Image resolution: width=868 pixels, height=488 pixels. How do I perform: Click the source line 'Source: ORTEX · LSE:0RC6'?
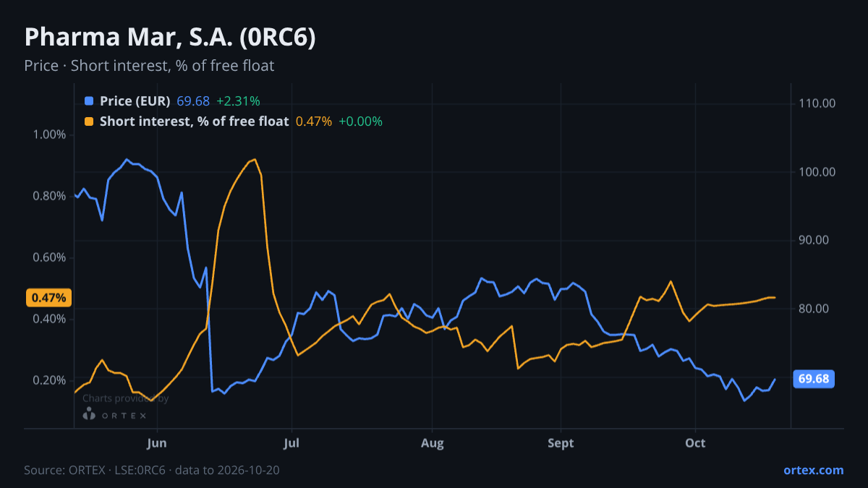pyautogui.click(x=96, y=470)
